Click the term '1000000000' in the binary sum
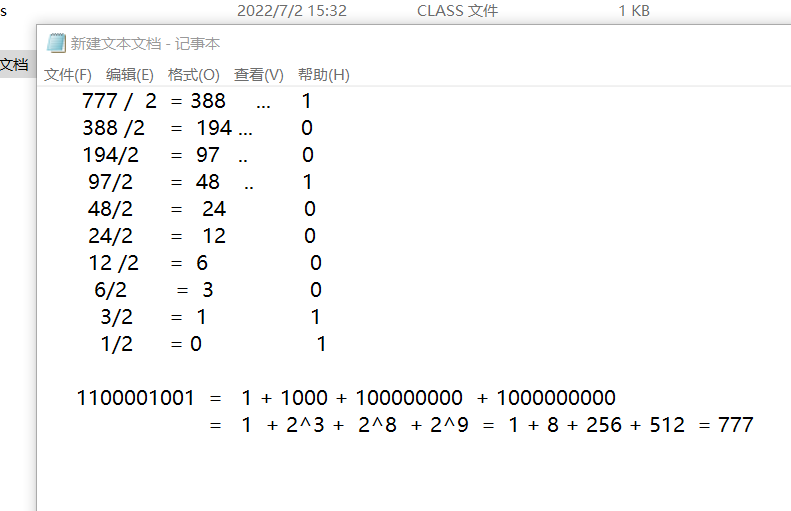Viewport: 791px width, 511px height. click(x=556, y=398)
